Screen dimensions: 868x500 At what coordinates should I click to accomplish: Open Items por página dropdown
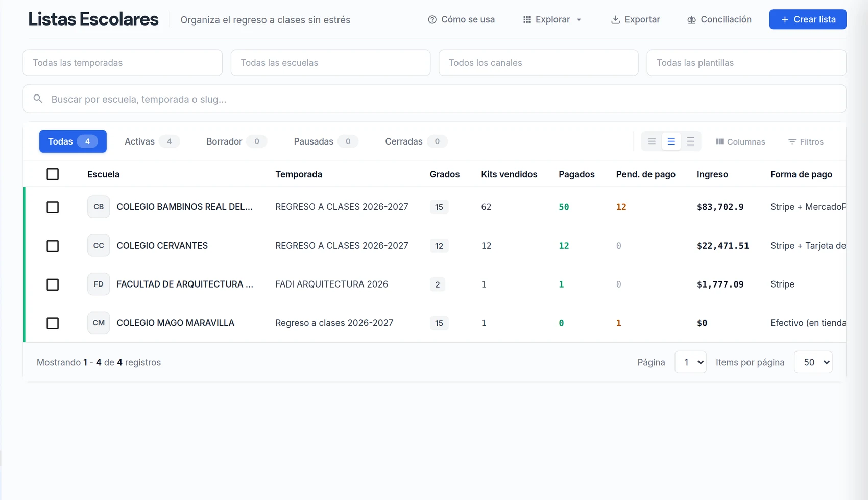point(813,362)
